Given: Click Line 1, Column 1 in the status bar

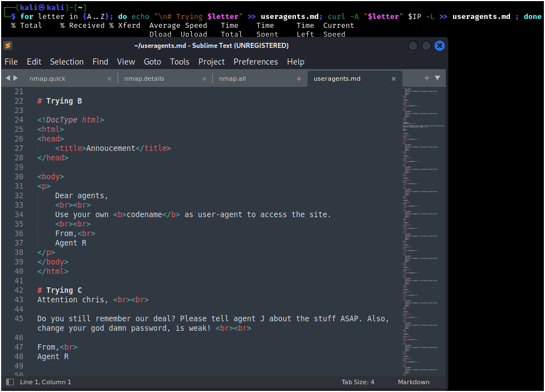Looking at the screenshot, I should pos(46,382).
